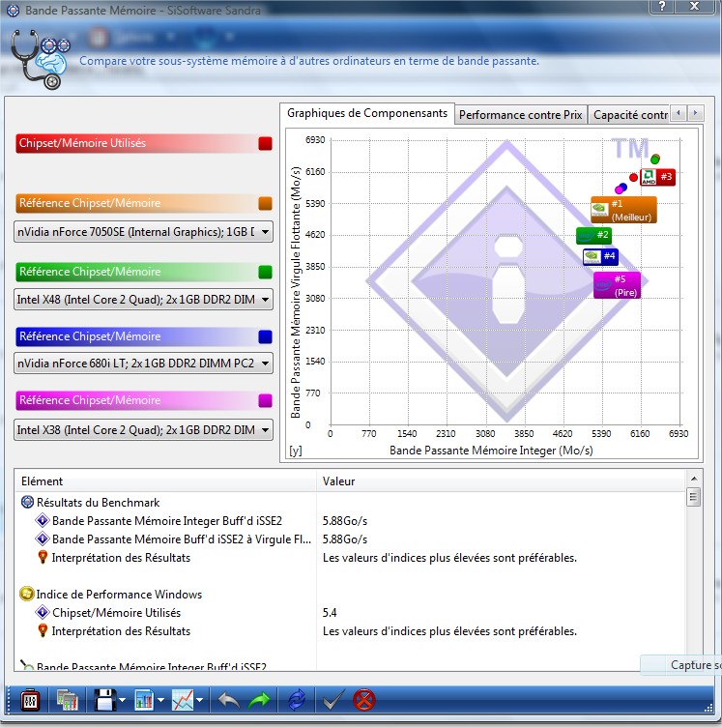Open the Intel X48 reference dropdown
Screen dimensions: 722x728
(143, 300)
